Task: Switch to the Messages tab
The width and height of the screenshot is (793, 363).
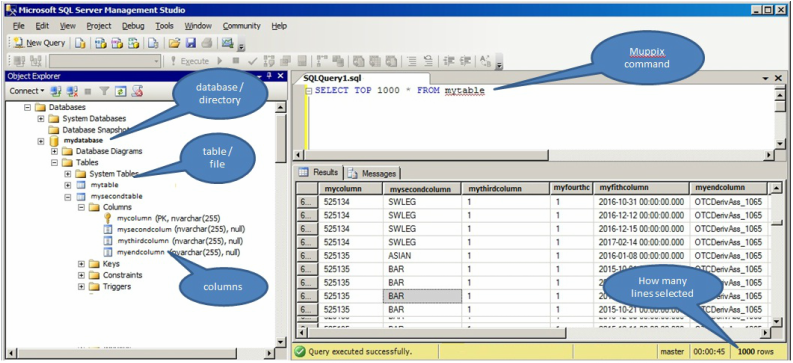Action: tap(373, 173)
